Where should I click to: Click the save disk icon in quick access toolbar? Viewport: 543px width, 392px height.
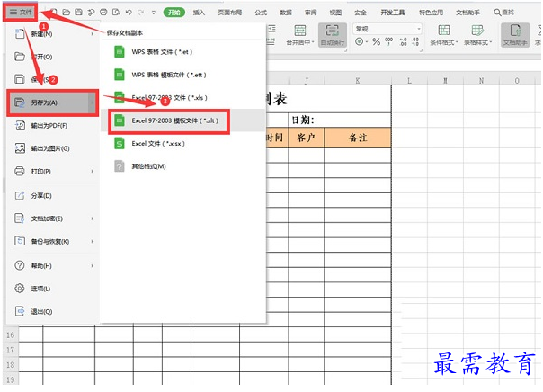pos(78,12)
